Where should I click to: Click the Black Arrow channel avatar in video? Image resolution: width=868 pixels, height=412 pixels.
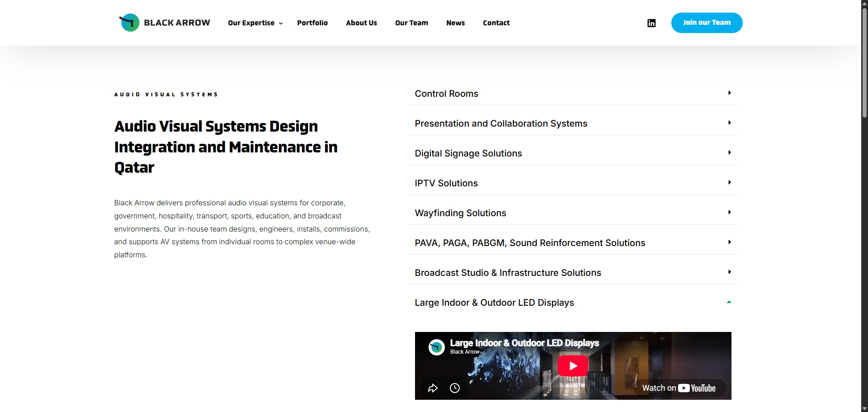(437, 347)
